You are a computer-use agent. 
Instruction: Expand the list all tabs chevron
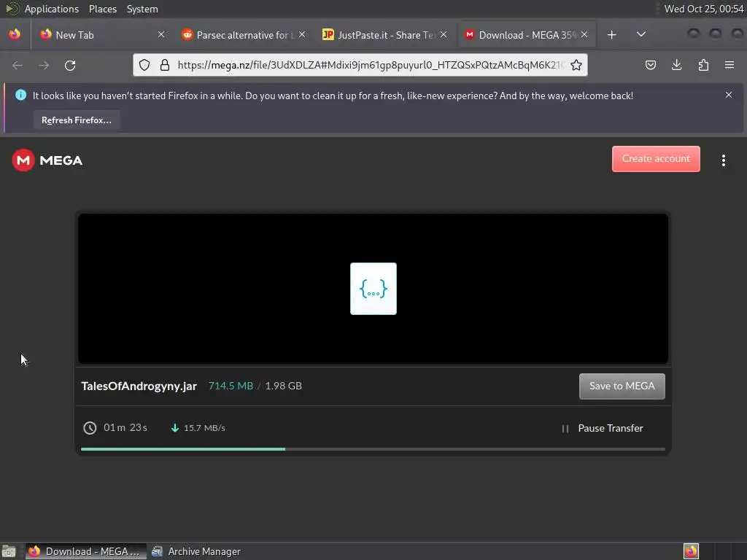[x=641, y=34]
